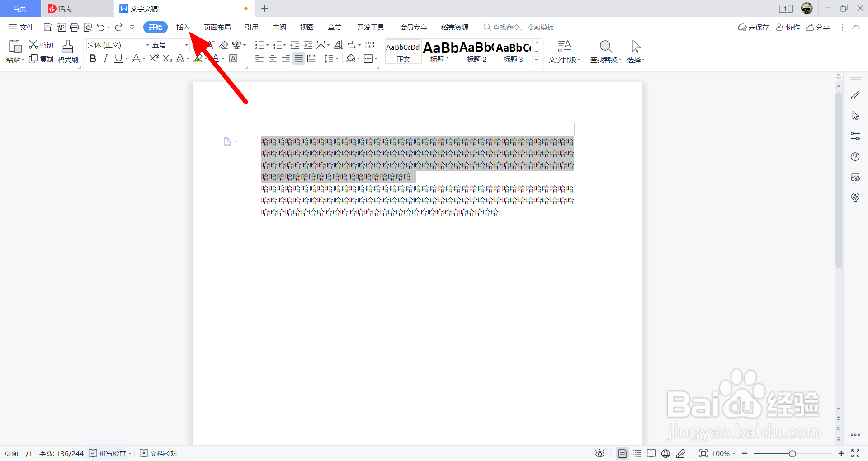Click 文档校对 in the status bar
Screen dimensions: 868x461
pos(159,453)
